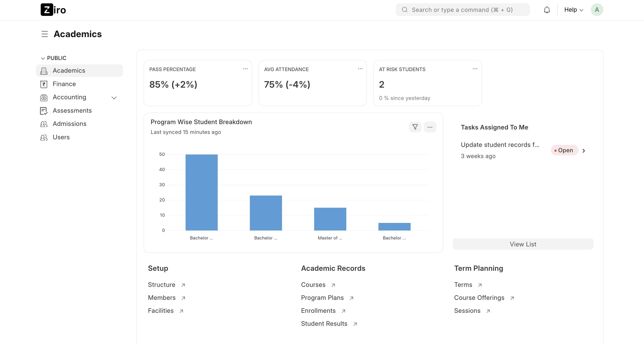This screenshot has width=644, height=347.
Task: Open the Program Wise chart more options
Action: (x=430, y=127)
